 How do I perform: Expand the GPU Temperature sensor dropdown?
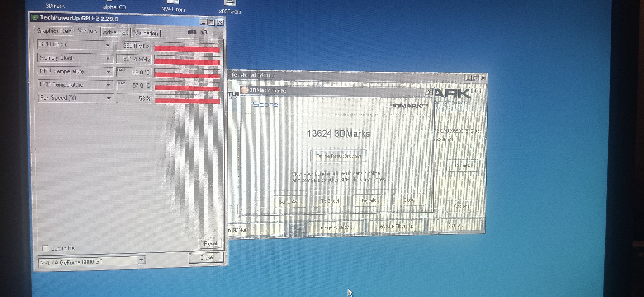(x=108, y=72)
